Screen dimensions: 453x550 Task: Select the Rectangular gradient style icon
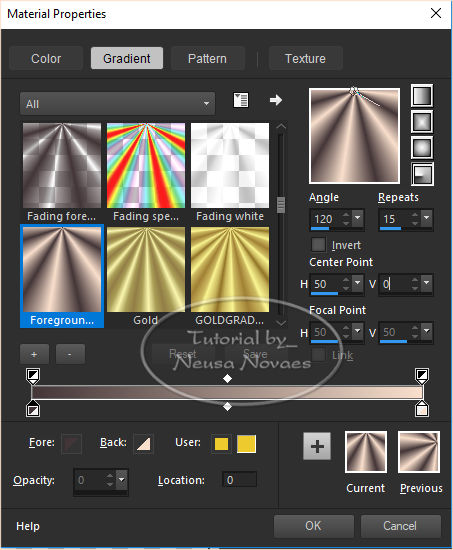click(x=422, y=122)
